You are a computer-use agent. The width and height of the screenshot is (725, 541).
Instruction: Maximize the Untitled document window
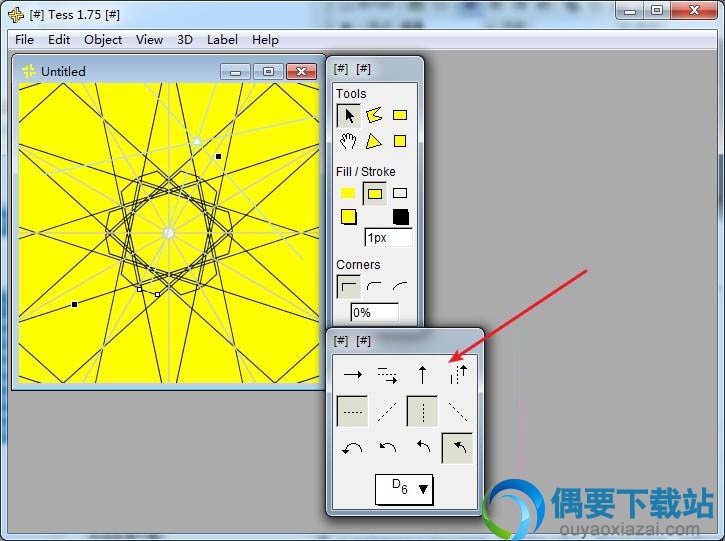[268, 72]
